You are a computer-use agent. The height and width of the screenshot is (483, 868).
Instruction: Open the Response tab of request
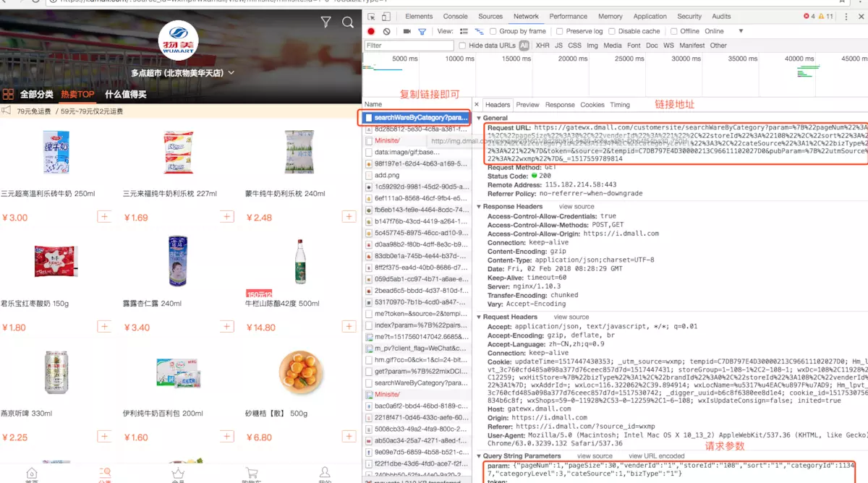tap(560, 105)
